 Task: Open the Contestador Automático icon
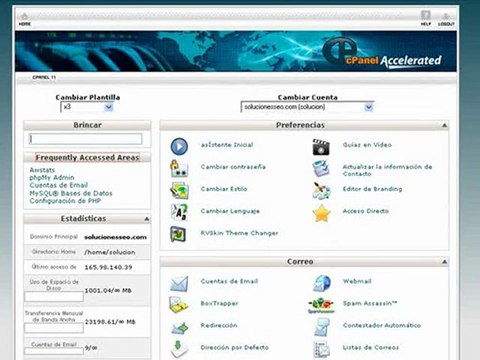pos(322,327)
